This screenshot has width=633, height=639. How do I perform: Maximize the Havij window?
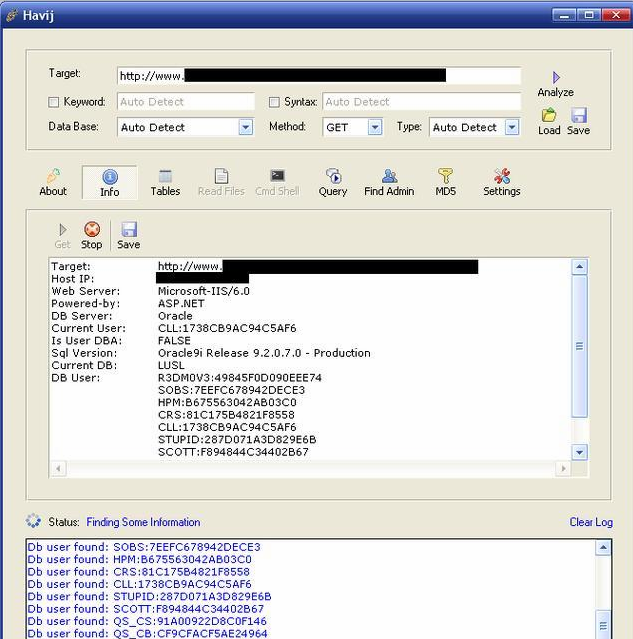pyautogui.click(x=589, y=15)
